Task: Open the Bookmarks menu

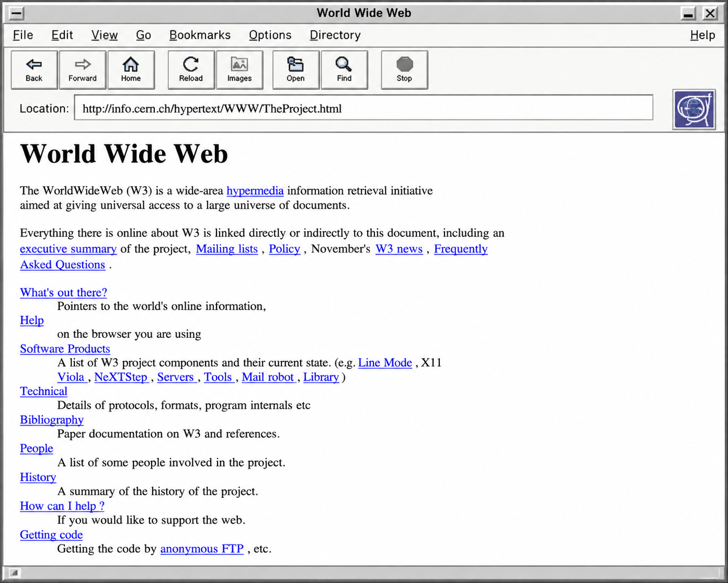Action: pyautogui.click(x=200, y=35)
